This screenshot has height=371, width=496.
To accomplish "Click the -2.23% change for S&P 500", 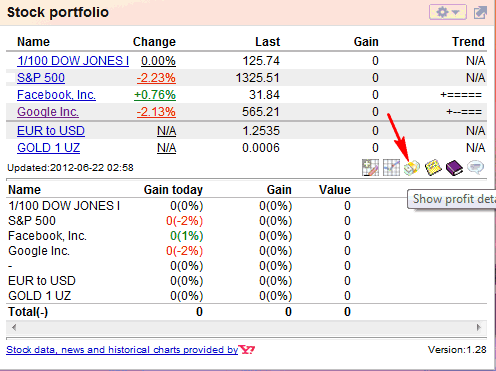I will (156, 78).
